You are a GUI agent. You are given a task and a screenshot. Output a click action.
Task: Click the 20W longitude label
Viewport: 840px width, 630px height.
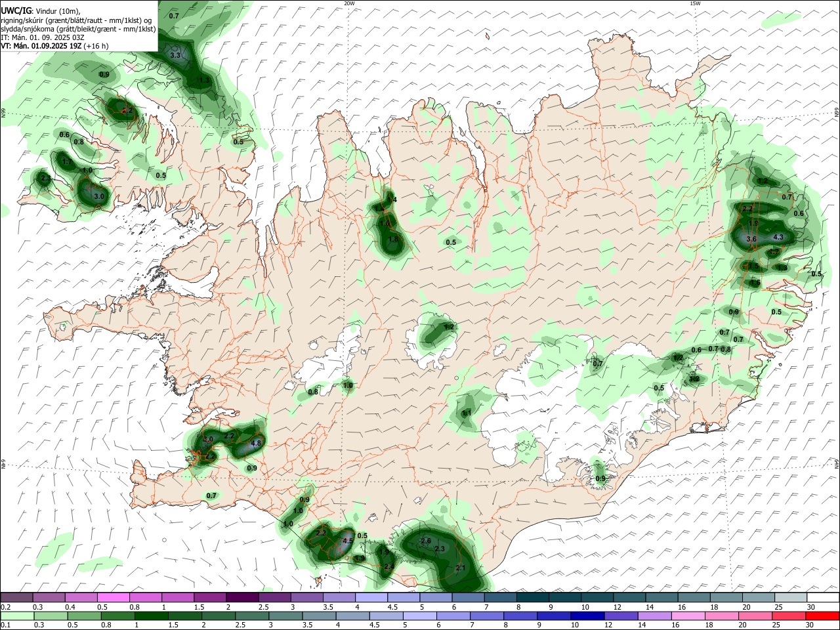point(349,3)
